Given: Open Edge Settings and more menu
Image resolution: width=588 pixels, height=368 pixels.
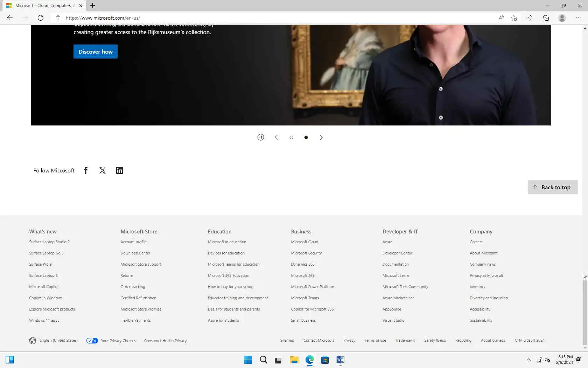Looking at the screenshot, I should [578, 18].
